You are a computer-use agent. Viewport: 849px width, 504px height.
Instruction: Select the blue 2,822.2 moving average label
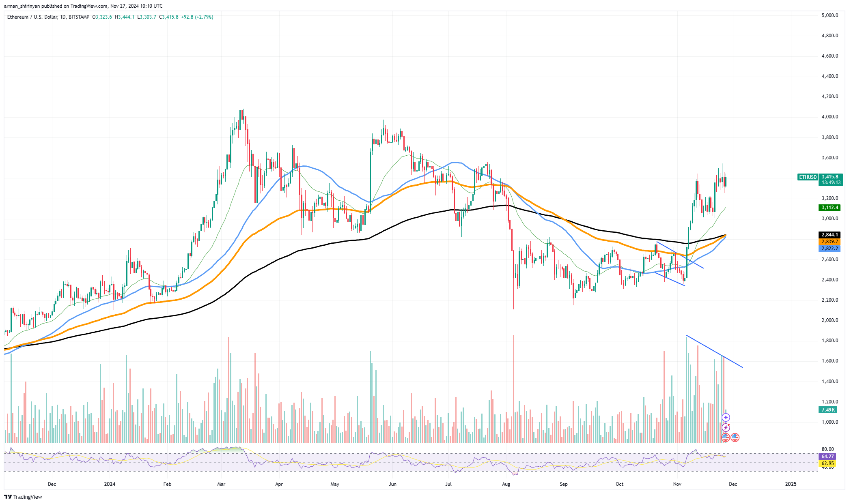click(830, 249)
